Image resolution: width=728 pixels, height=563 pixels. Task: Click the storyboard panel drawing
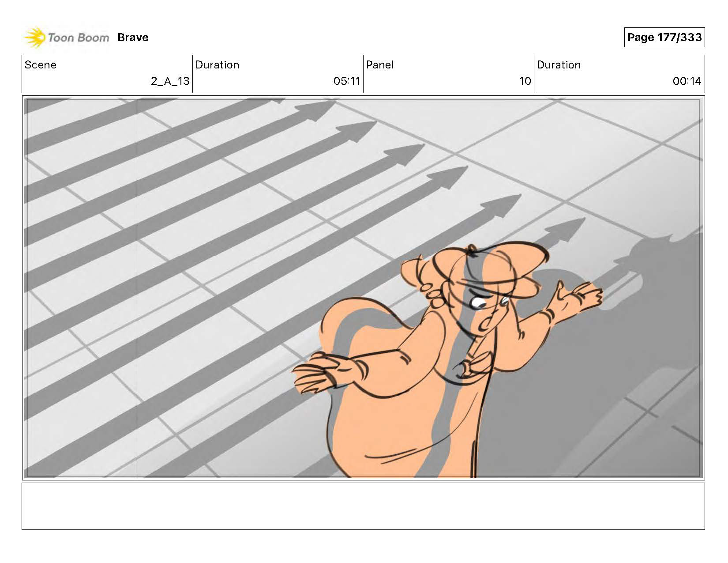(363, 288)
